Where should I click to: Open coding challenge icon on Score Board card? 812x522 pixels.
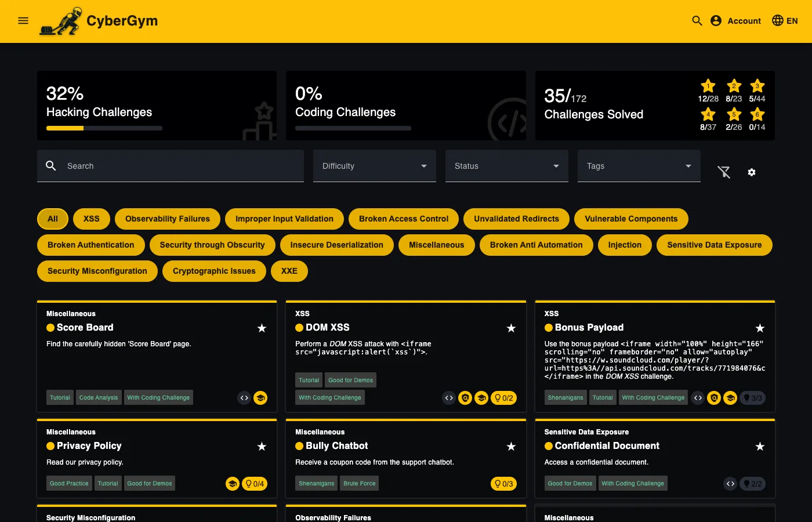point(244,398)
